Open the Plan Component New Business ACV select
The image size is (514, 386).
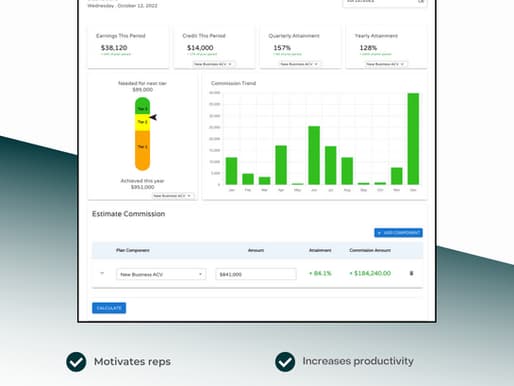(x=161, y=274)
